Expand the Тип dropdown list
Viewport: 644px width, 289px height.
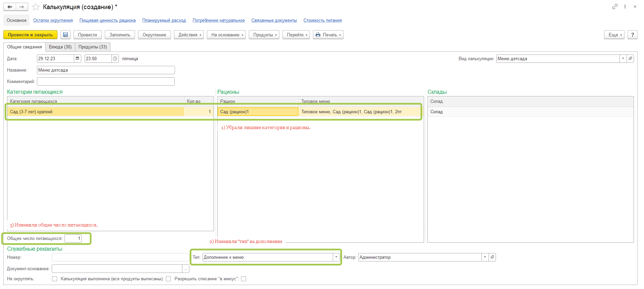pos(336,257)
